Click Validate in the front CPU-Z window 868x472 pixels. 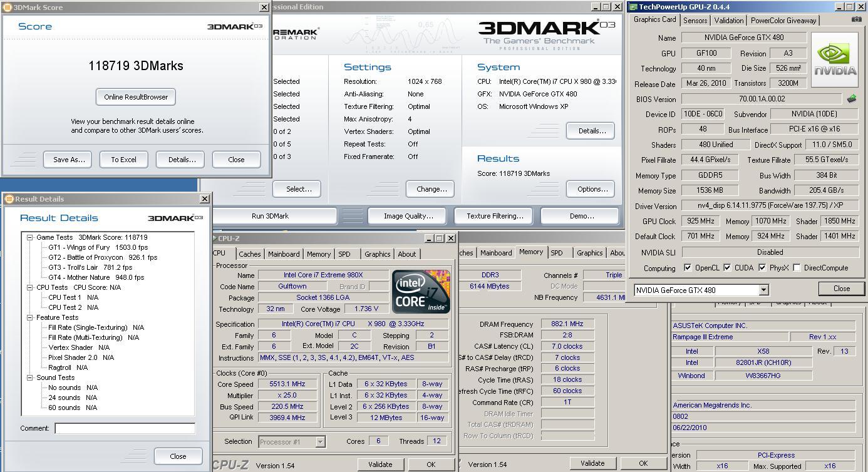click(x=380, y=464)
